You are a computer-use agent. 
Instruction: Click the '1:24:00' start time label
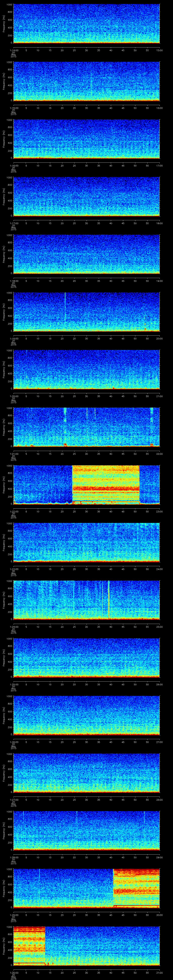tap(14, 627)
